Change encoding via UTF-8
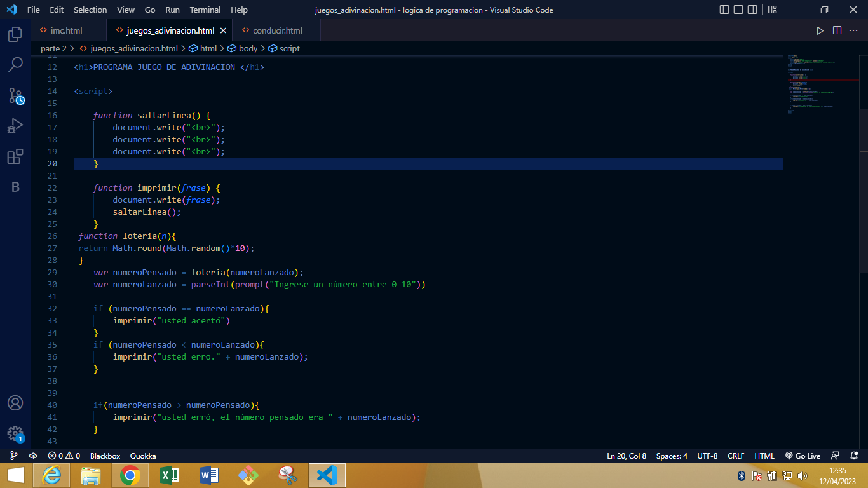The height and width of the screenshot is (488, 868). (x=707, y=456)
